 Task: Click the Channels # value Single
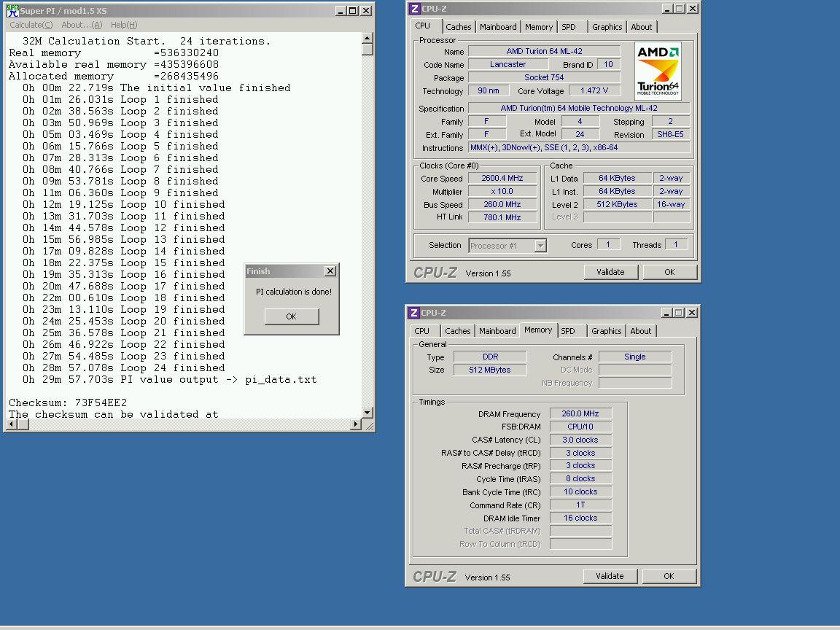[x=635, y=357]
